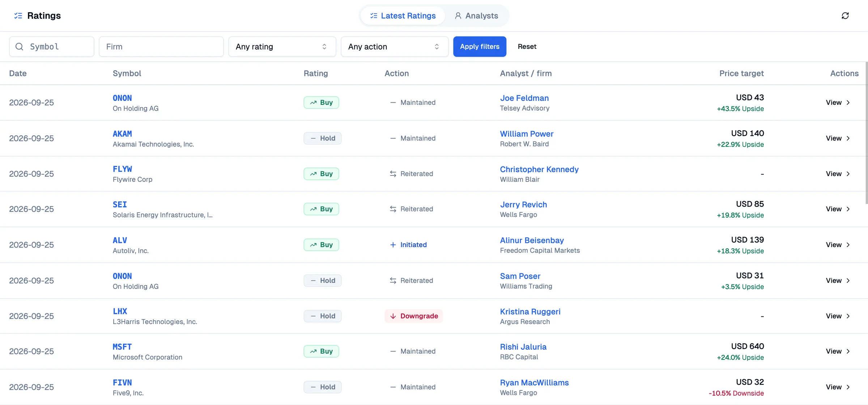Click the Analyst / firm column header
This screenshot has height=405, width=868.
(x=526, y=73)
